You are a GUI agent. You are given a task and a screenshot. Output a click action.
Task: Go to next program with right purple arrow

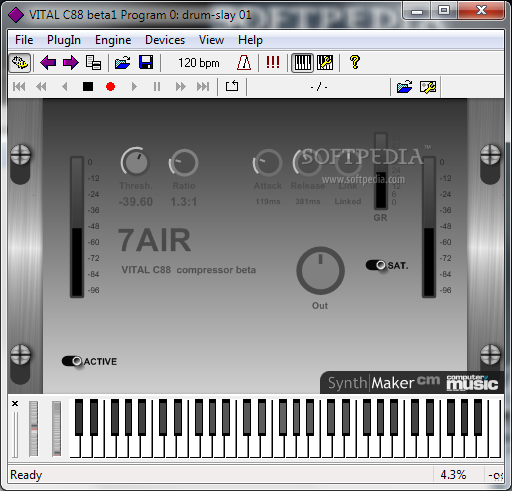(70, 63)
